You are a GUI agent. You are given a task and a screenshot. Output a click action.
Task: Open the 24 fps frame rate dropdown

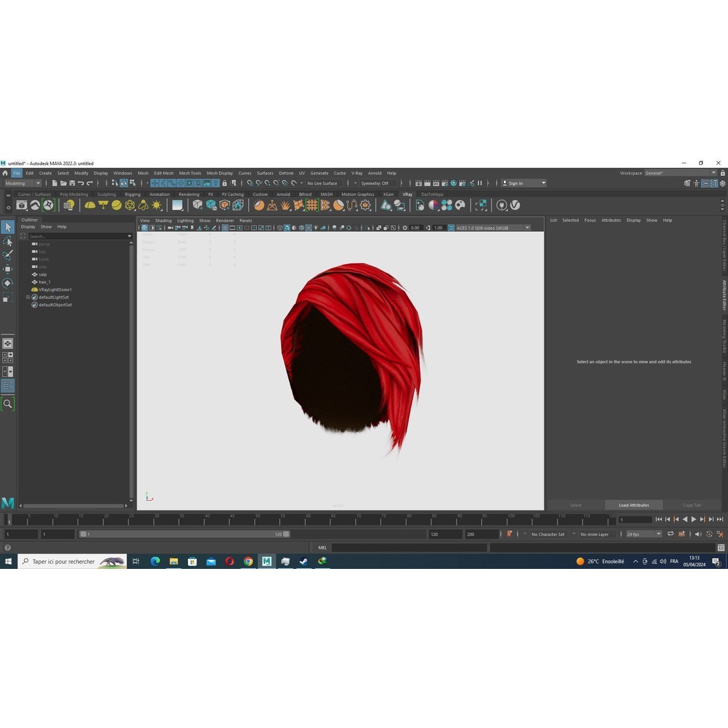pos(644,535)
